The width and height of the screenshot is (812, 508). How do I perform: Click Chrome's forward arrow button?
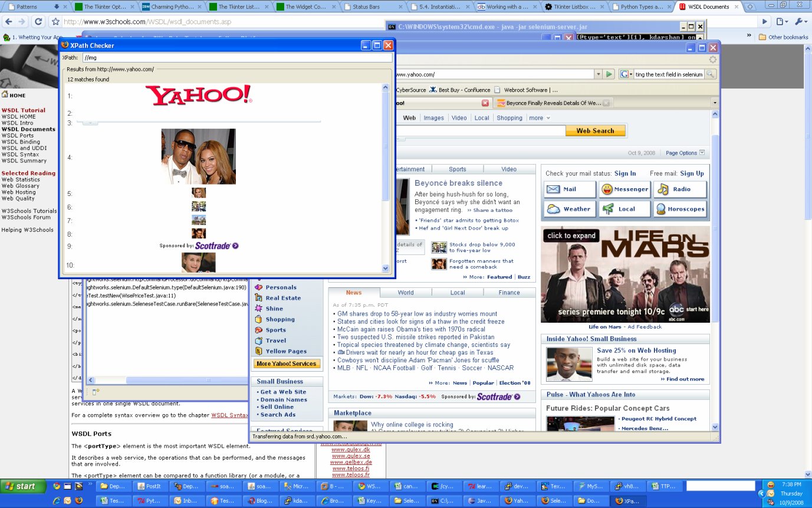[x=22, y=21]
